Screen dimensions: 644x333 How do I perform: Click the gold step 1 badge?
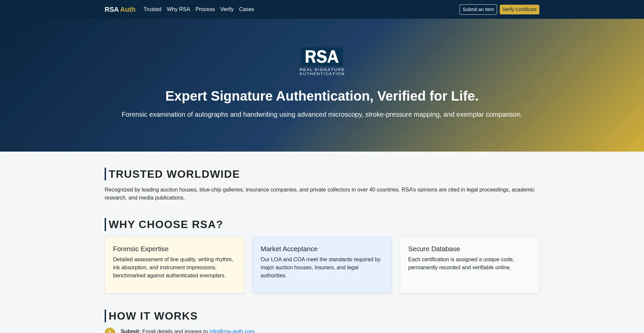pos(110,331)
